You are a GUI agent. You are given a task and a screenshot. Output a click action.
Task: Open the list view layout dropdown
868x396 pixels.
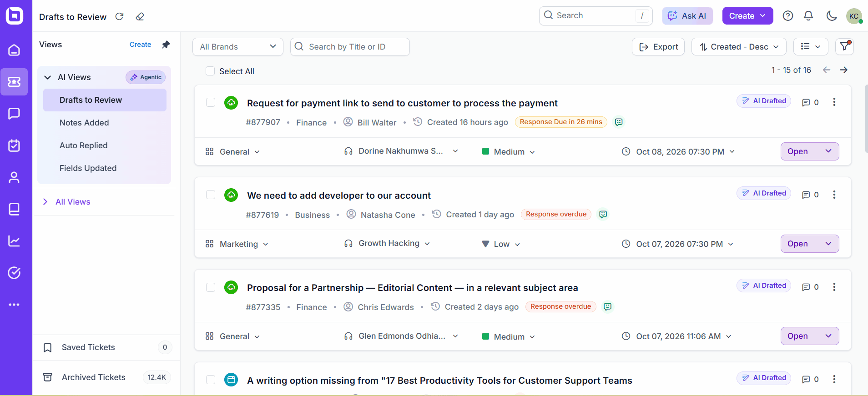tap(811, 46)
